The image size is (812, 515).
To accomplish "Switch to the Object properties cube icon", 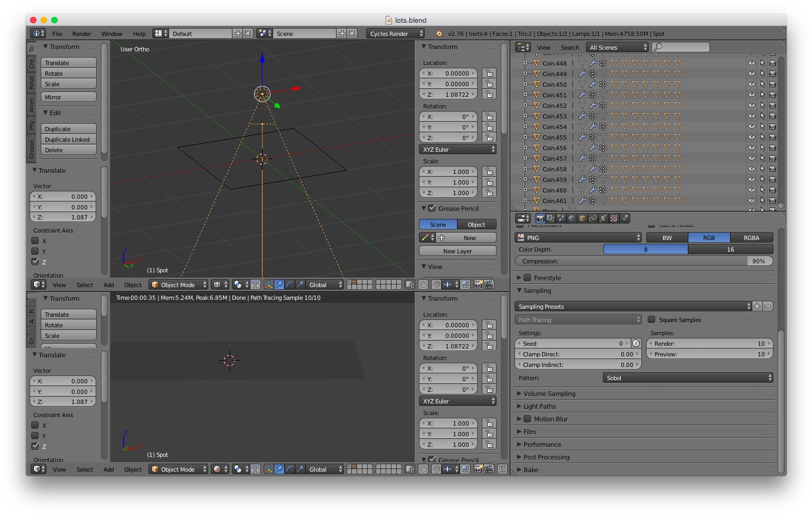I will tap(582, 218).
